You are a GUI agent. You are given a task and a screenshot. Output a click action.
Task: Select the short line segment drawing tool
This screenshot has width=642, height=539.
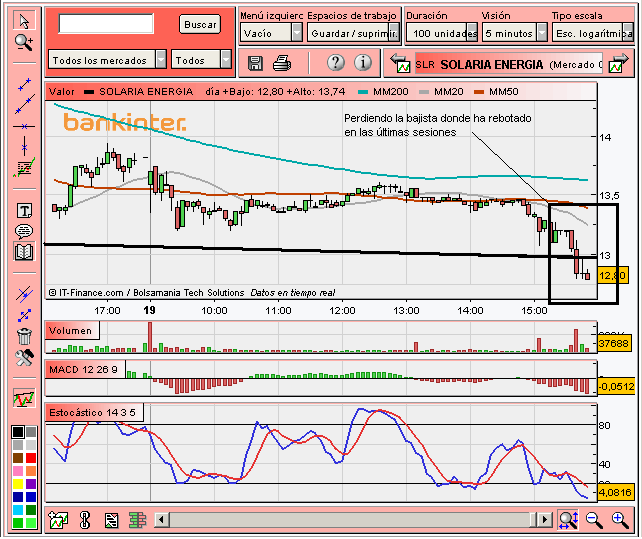pos(25,84)
